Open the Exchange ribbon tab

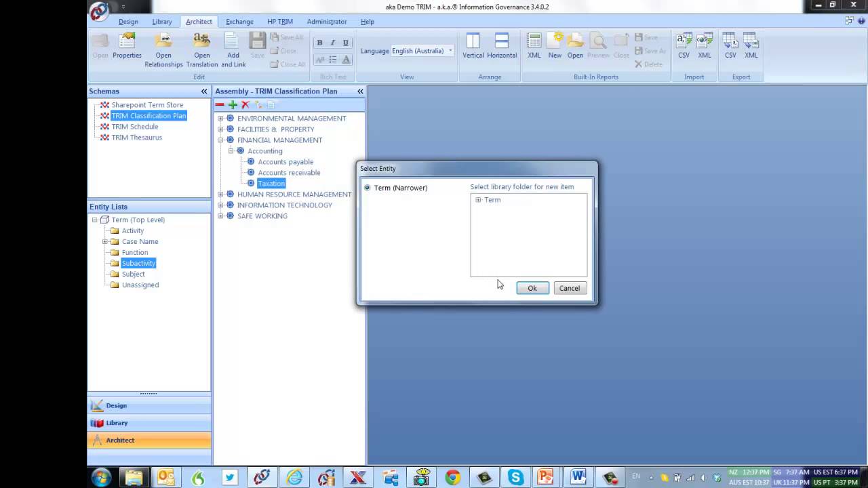pos(239,22)
